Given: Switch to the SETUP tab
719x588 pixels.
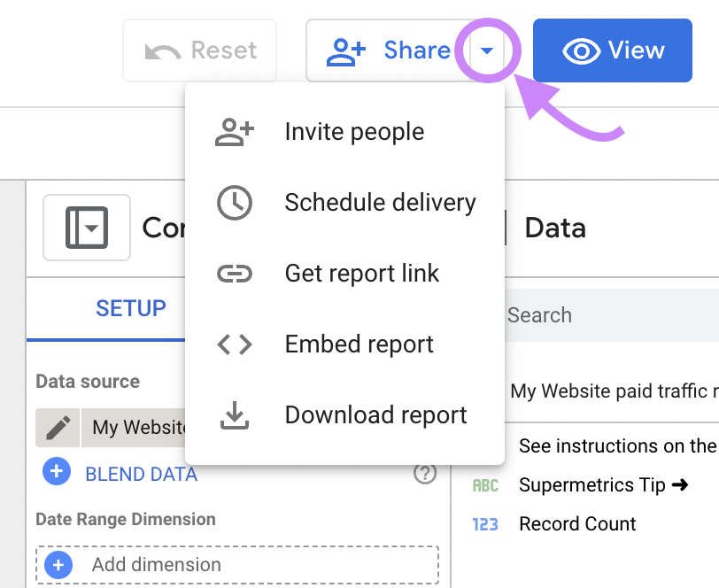Looking at the screenshot, I should point(130,309).
